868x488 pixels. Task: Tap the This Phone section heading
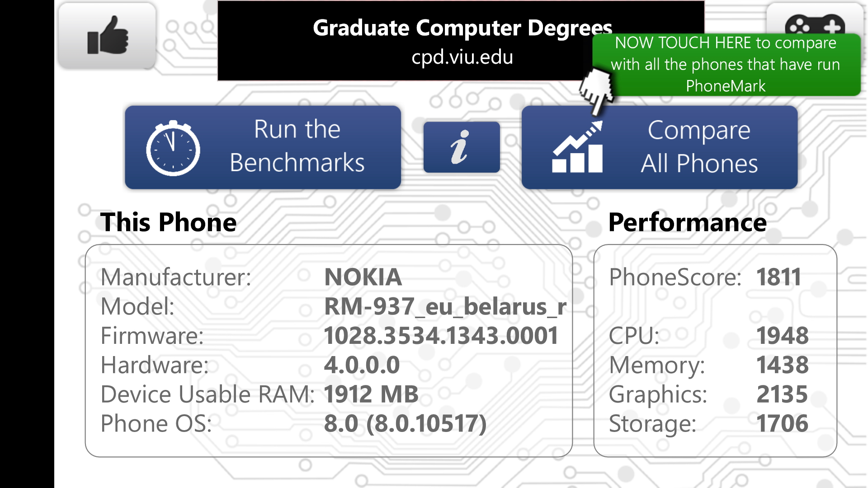(169, 222)
